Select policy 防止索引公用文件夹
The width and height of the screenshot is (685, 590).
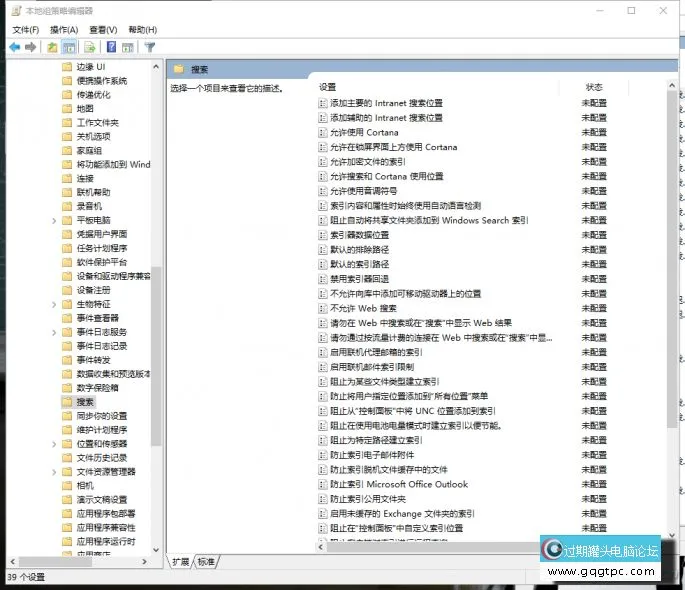[x=368, y=499]
